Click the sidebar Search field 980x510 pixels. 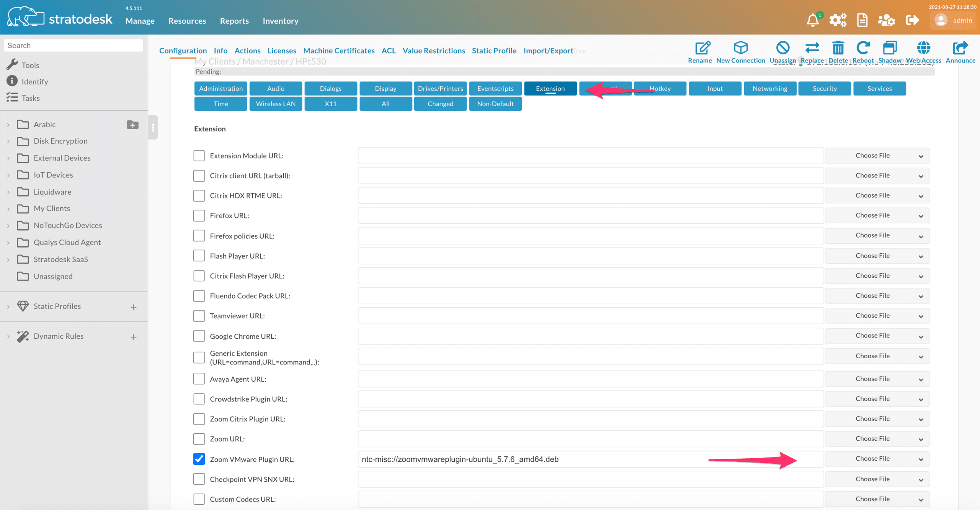pyautogui.click(x=73, y=46)
